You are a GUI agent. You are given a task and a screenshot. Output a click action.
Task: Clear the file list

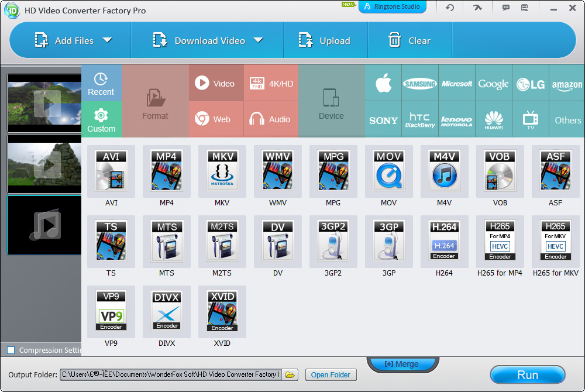[409, 40]
